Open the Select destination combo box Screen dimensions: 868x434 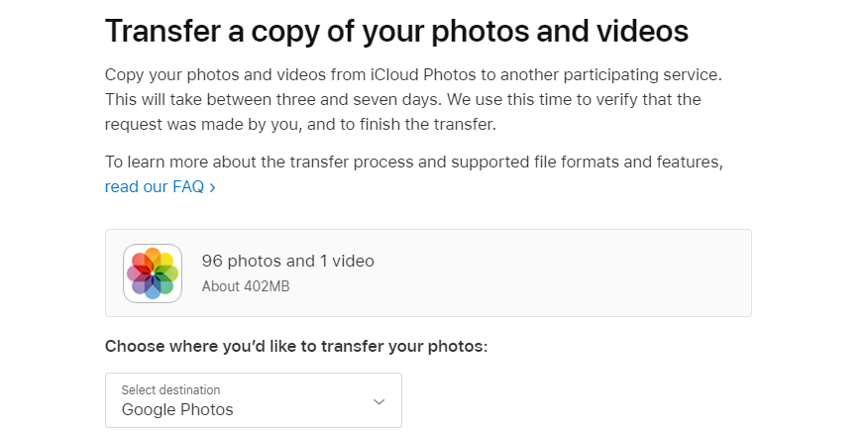click(x=254, y=400)
